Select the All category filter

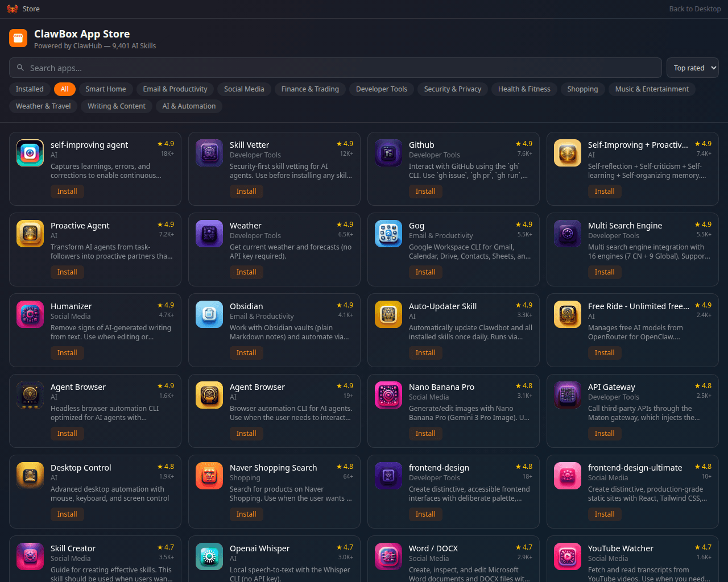coord(65,89)
